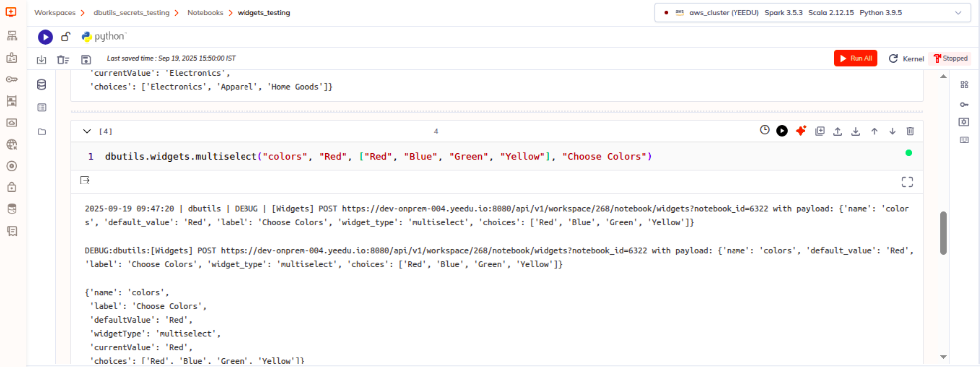Screen dimensions: 980x367
Task: Toggle the notebook lock icon
Action: pos(65,37)
